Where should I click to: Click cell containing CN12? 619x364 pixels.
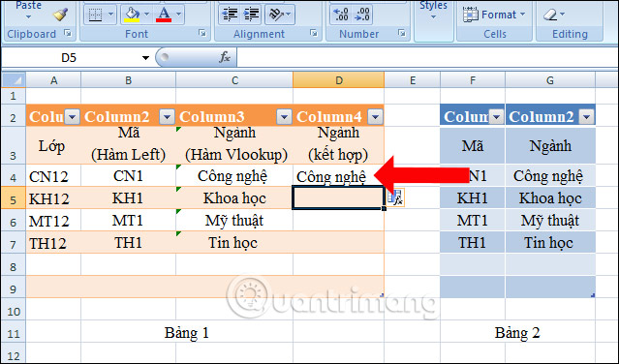coord(53,176)
